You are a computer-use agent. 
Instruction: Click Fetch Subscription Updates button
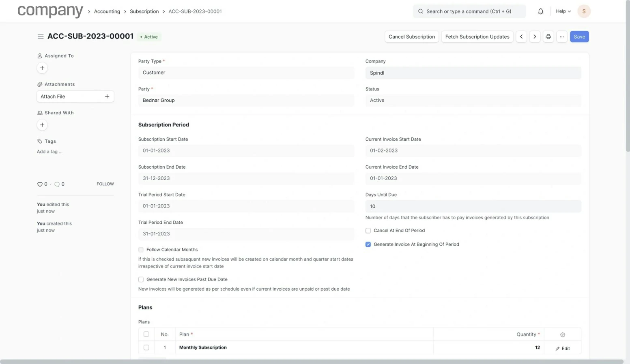pyautogui.click(x=477, y=36)
